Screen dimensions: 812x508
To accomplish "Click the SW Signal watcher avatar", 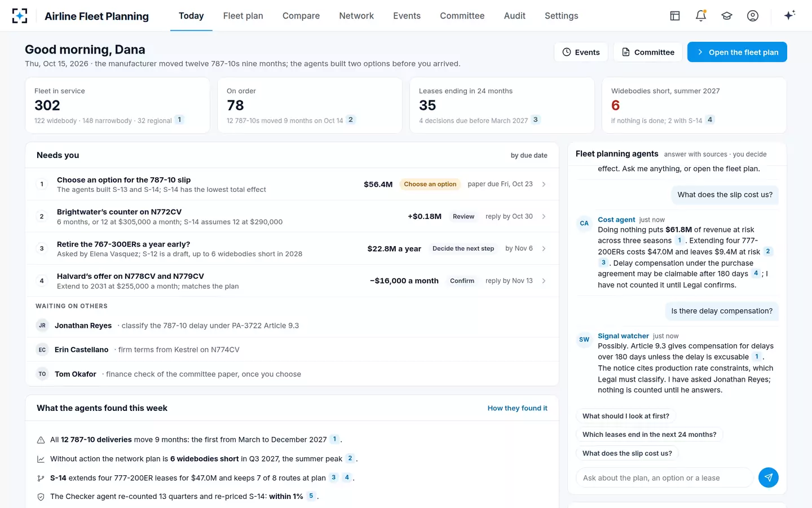I will [584, 339].
